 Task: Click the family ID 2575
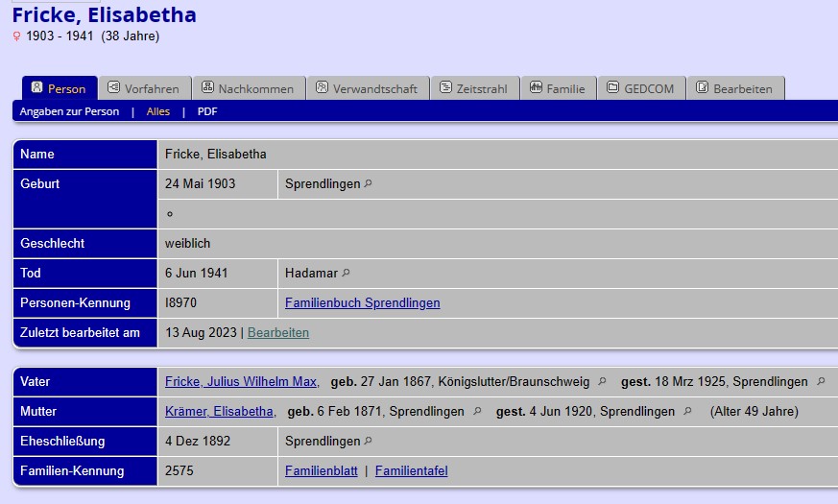click(180, 470)
